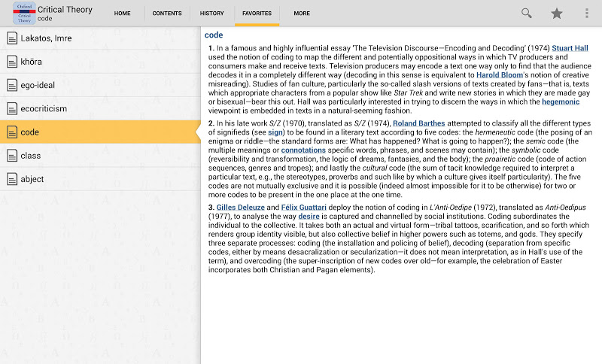602x364 pixels.
Task: Switch to the HOME tab
Action: (122, 13)
